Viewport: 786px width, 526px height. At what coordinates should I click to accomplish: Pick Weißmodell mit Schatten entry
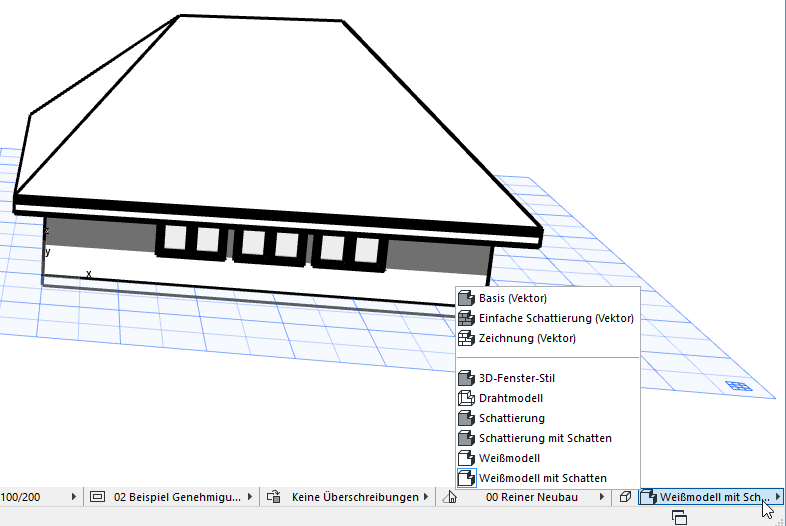coord(547,478)
